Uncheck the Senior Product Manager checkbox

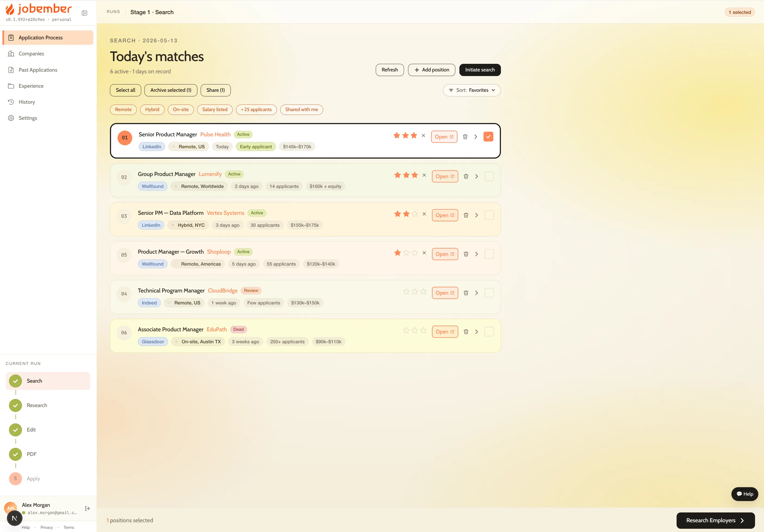click(488, 137)
